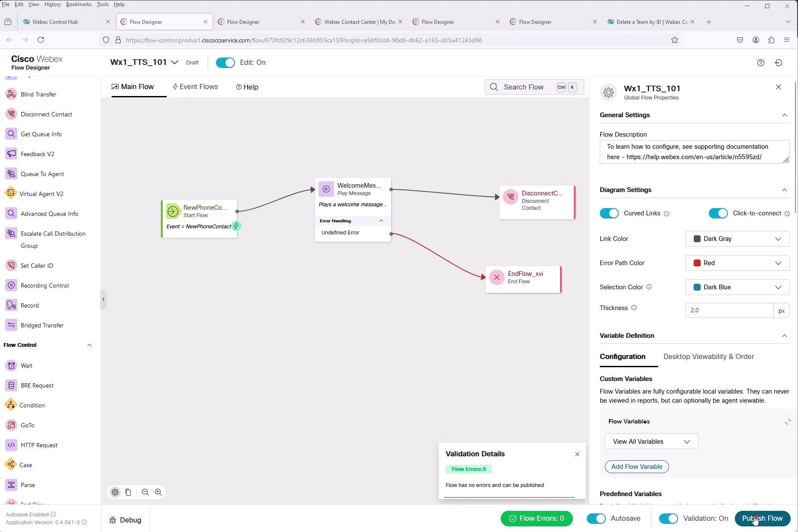Click the Blind Transfer activity icon
This screenshot has height=532, width=798.
pos(11,94)
